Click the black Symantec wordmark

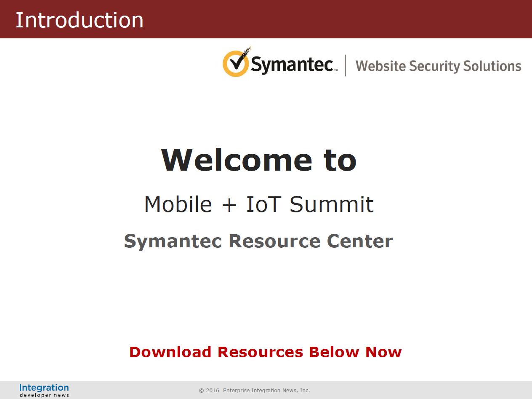click(293, 65)
